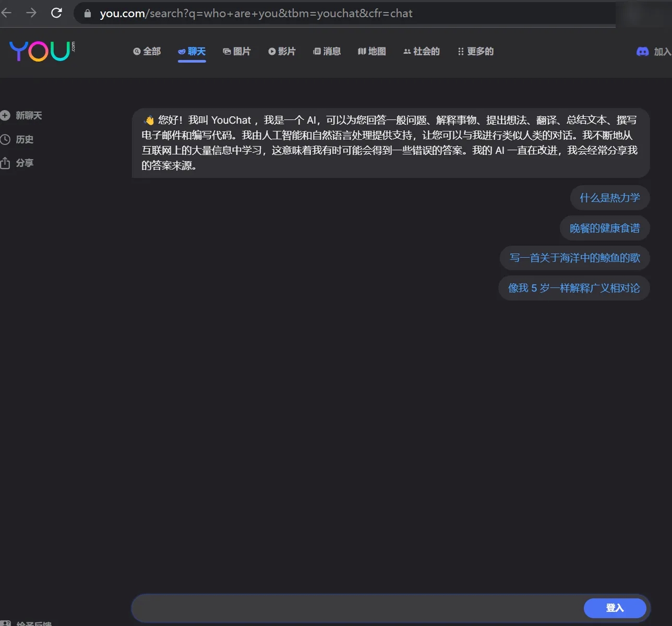Viewport: 672px width, 626px height.
Task: Choose suggestion 像我 5 岁一样解释广义相对论
Action: [x=574, y=288]
